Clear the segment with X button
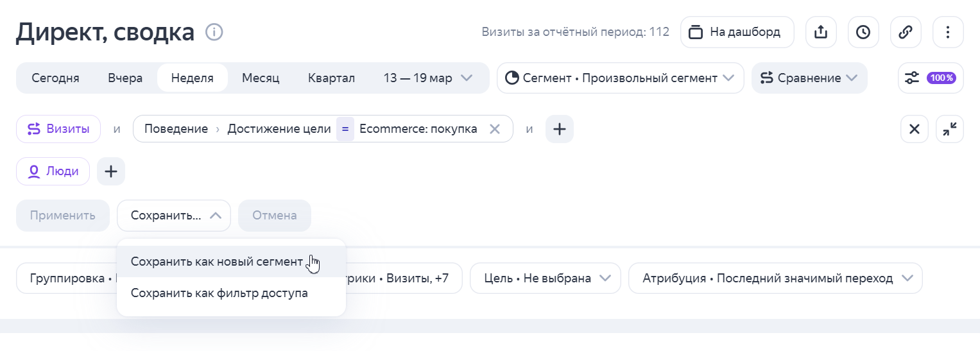This screenshot has width=980, height=351. [915, 129]
